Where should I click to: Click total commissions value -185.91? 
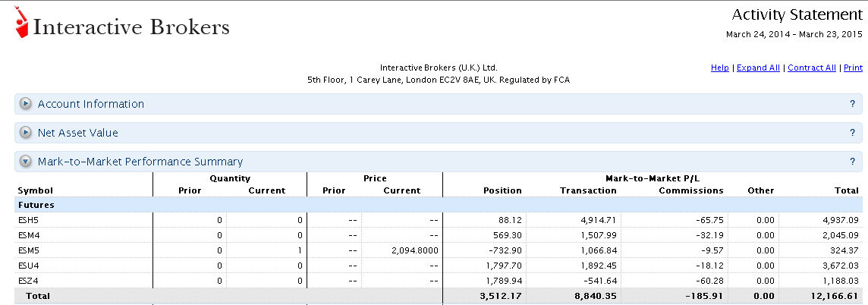pos(705,296)
